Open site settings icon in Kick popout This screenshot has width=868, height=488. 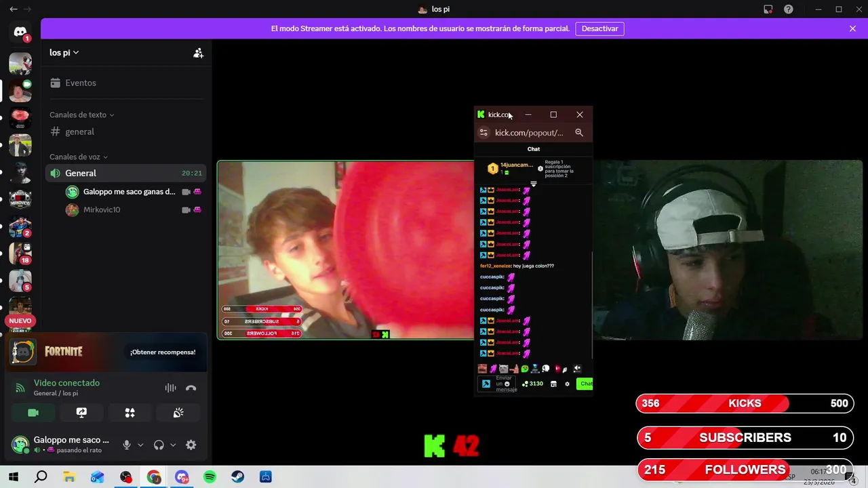click(484, 133)
